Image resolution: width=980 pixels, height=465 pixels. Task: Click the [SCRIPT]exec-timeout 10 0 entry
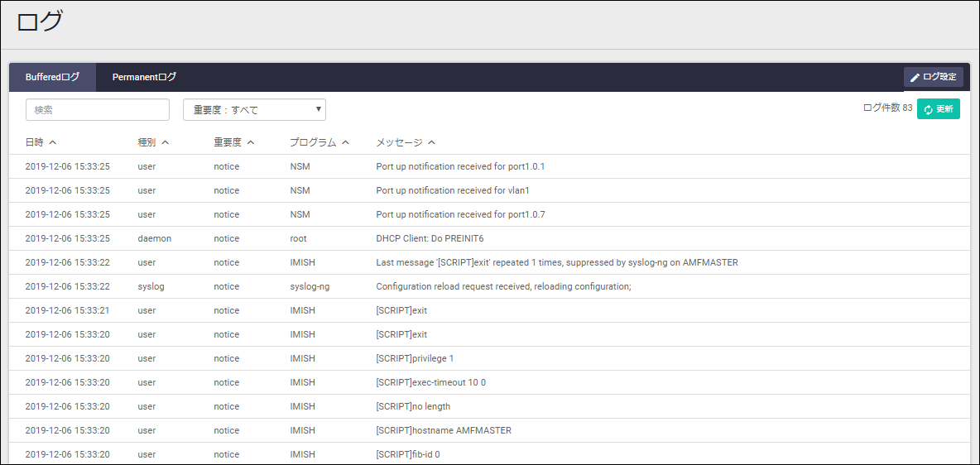point(430,382)
